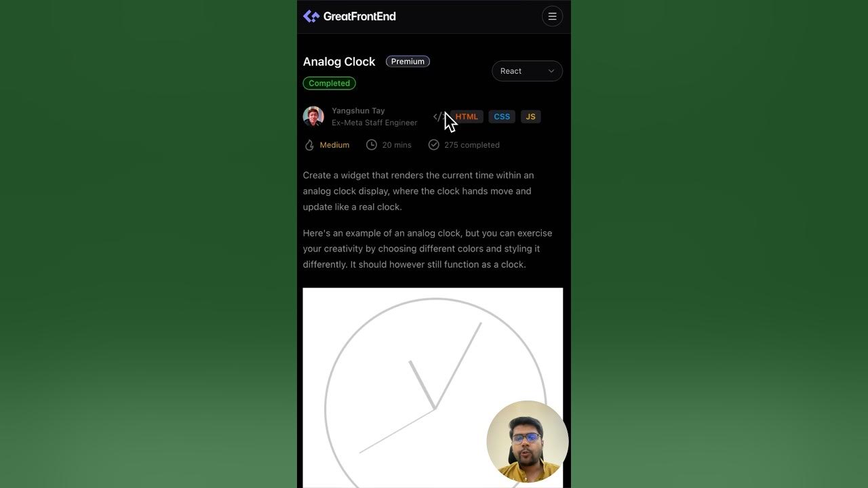Screen dimensions: 868x488
Task: Click the clock duration icon
Action: click(x=372, y=145)
